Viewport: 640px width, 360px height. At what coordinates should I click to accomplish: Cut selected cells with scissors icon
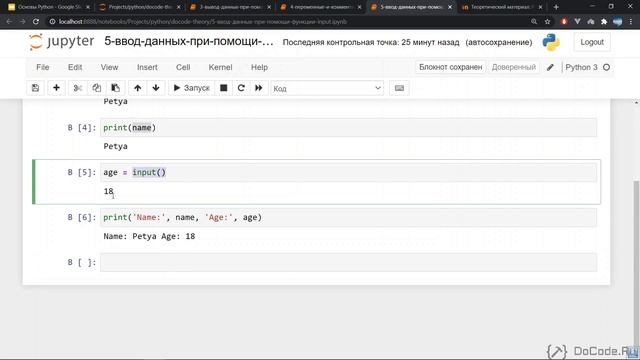tap(78, 88)
